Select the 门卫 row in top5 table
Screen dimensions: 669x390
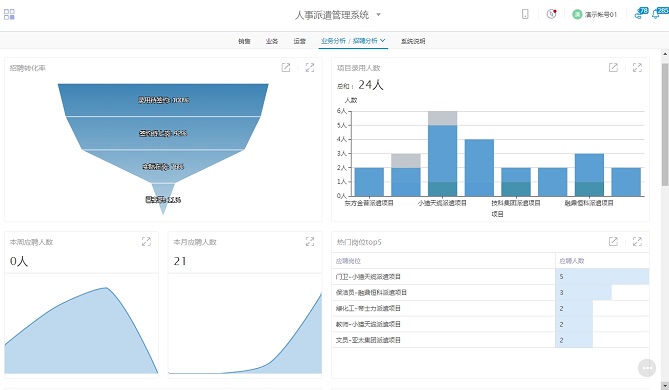pyautogui.click(x=490, y=276)
